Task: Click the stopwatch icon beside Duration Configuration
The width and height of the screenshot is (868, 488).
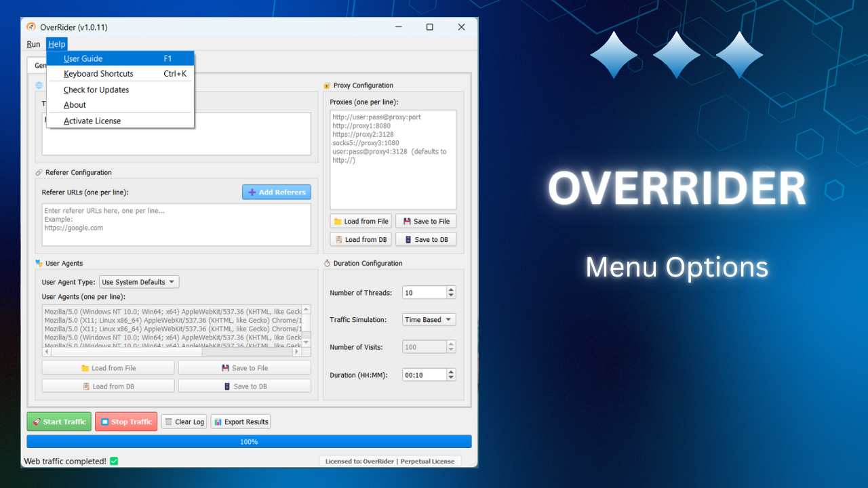Action: coord(326,263)
